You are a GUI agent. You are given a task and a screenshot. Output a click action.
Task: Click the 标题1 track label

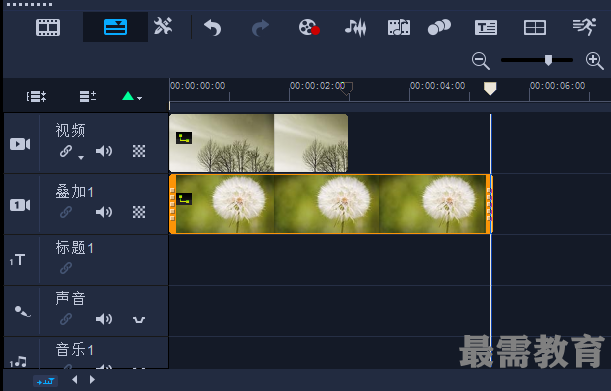[x=74, y=248]
